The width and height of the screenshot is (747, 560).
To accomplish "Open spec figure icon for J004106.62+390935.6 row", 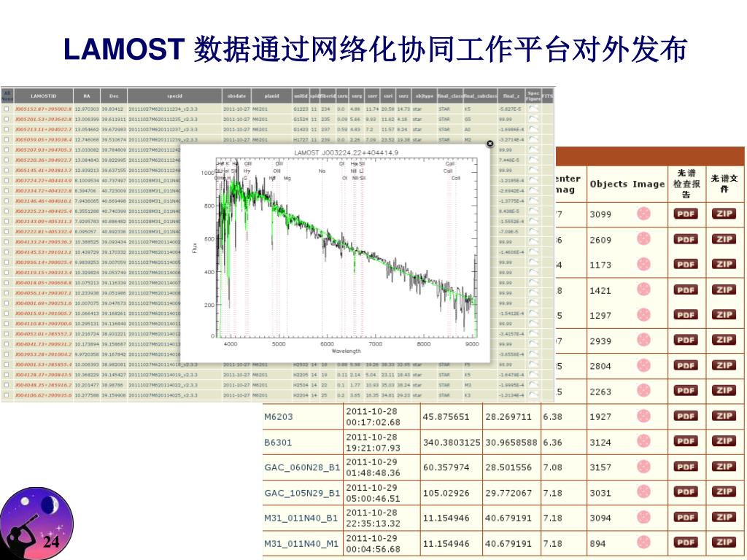I will pyautogui.click(x=533, y=394).
